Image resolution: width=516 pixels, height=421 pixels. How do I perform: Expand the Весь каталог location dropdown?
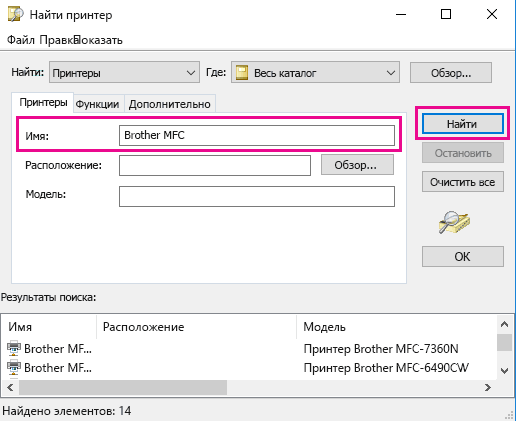(315, 72)
